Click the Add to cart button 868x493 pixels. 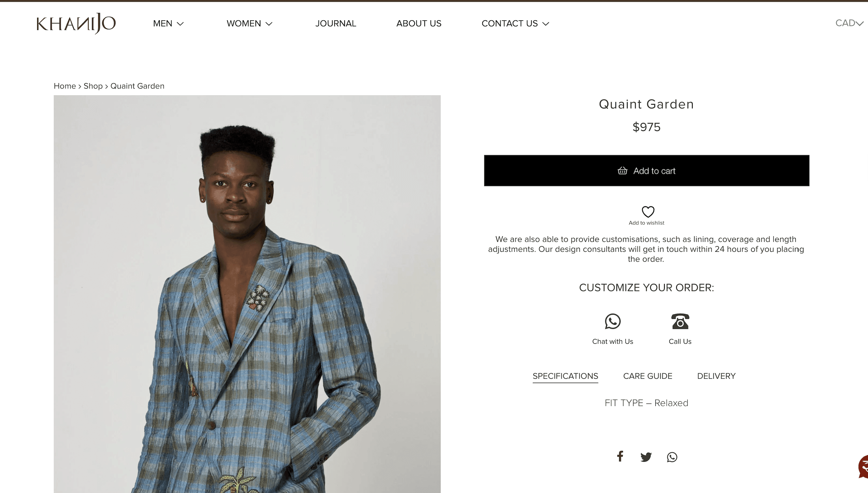[646, 171]
